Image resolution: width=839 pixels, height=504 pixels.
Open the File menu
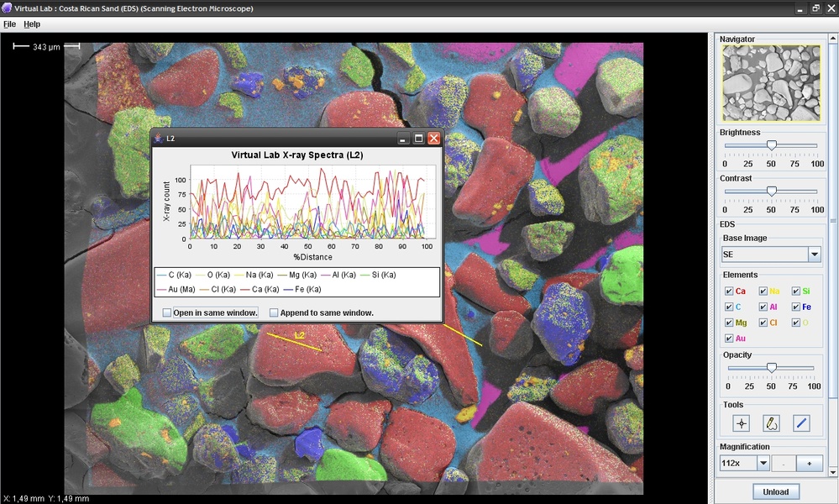[x=9, y=24]
